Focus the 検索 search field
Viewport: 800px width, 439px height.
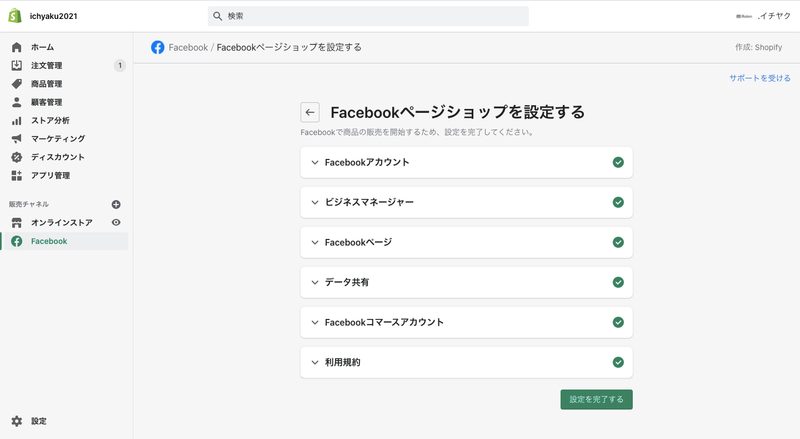point(368,16)
